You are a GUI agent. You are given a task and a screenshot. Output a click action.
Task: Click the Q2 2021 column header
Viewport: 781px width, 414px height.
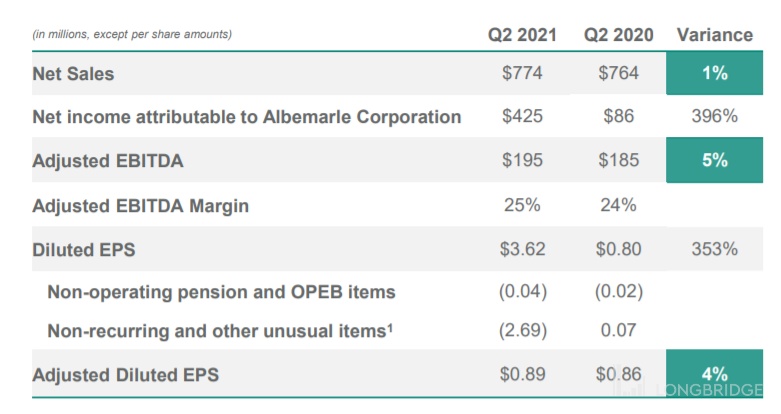point(522,35)
